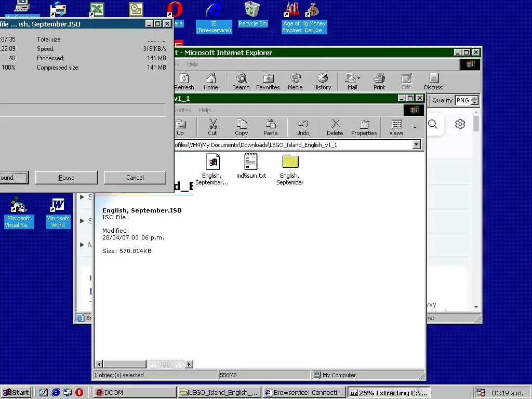This screenshot has width=532, height=399.
Task: Click the Print toolbar icon
Action: [x=379, y=82]
